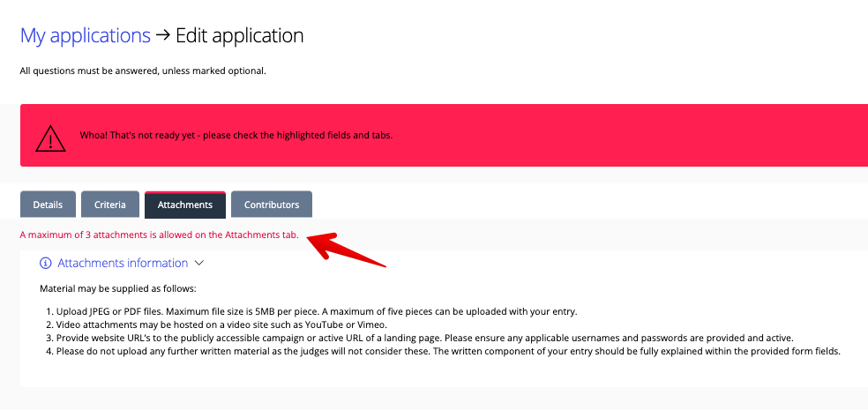Collapse the Attachments information chevron

pos(199,264)
